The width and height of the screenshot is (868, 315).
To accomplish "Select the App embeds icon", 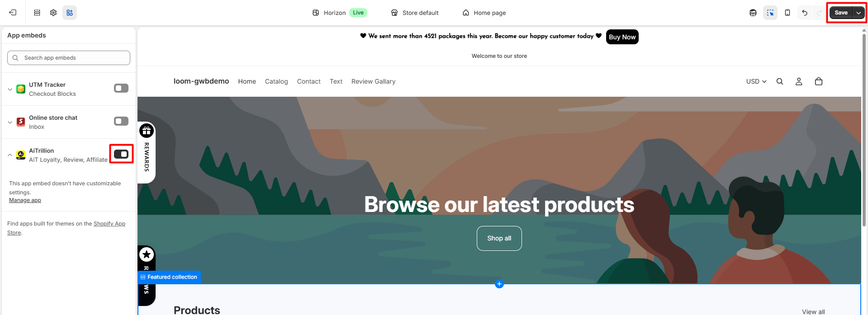I will pyautogui.click(x=70, y=13).
